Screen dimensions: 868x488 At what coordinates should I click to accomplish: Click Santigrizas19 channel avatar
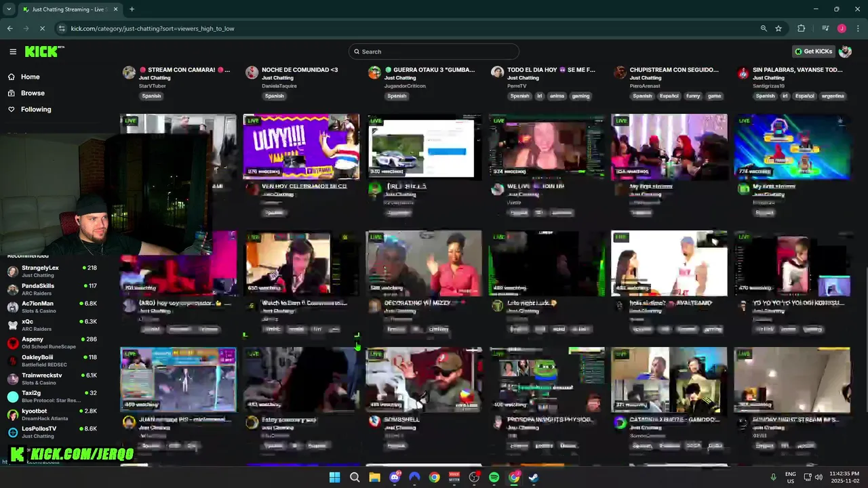pos(743,73)
